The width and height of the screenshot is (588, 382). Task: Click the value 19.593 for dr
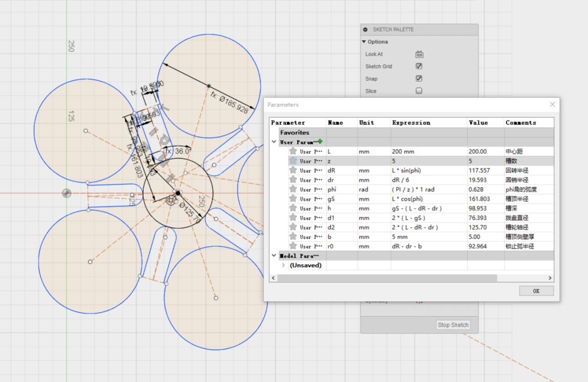click(x=477, y=180)
